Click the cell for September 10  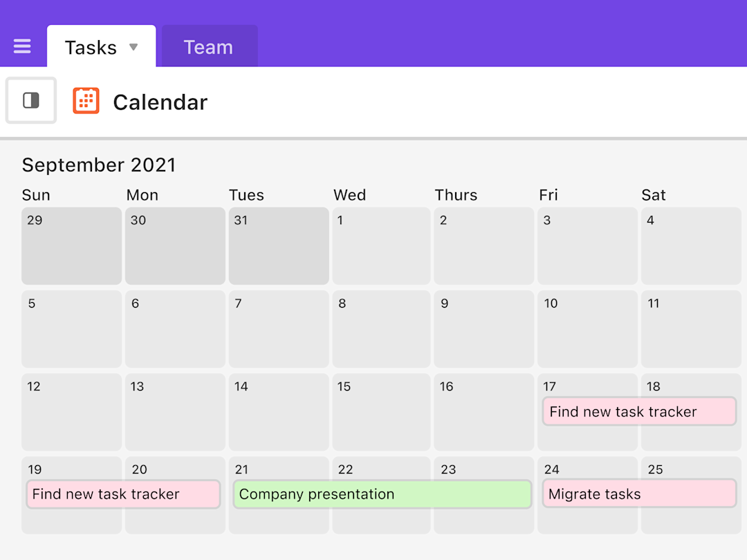(x=587, y=328)
